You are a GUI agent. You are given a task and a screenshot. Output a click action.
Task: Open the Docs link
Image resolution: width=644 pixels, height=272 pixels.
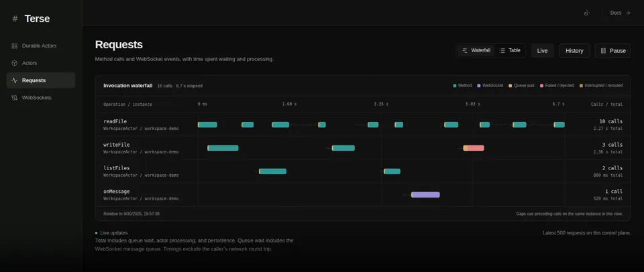pyautogui.click(x=620, y=13)
